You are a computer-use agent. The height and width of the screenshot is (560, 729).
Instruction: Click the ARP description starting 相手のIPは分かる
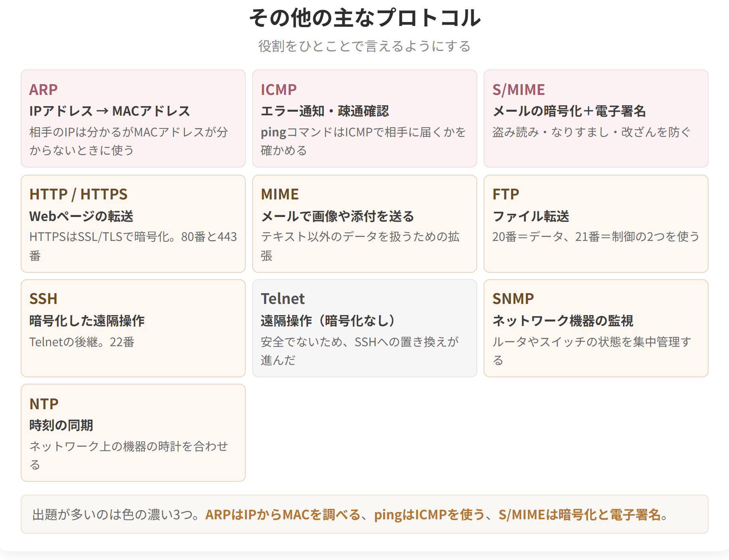pyautogui.click(x=128, y=141)
